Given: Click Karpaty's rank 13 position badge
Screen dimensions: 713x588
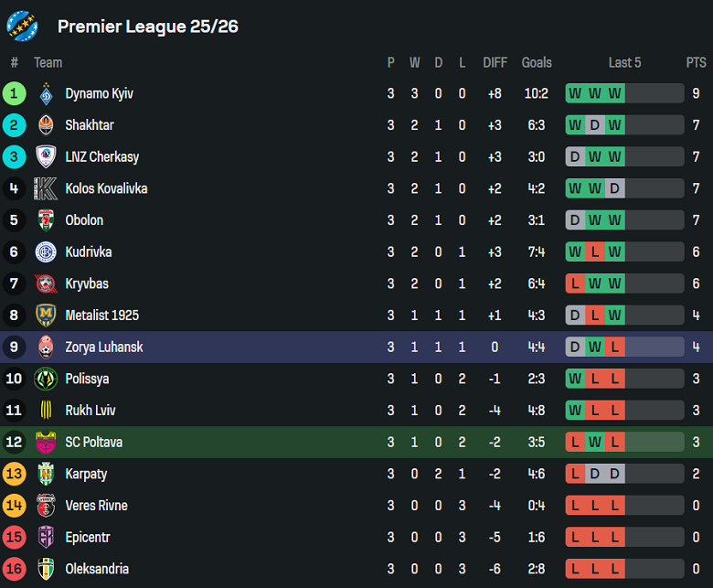Looking at the screenshot, I should point(15,474).
